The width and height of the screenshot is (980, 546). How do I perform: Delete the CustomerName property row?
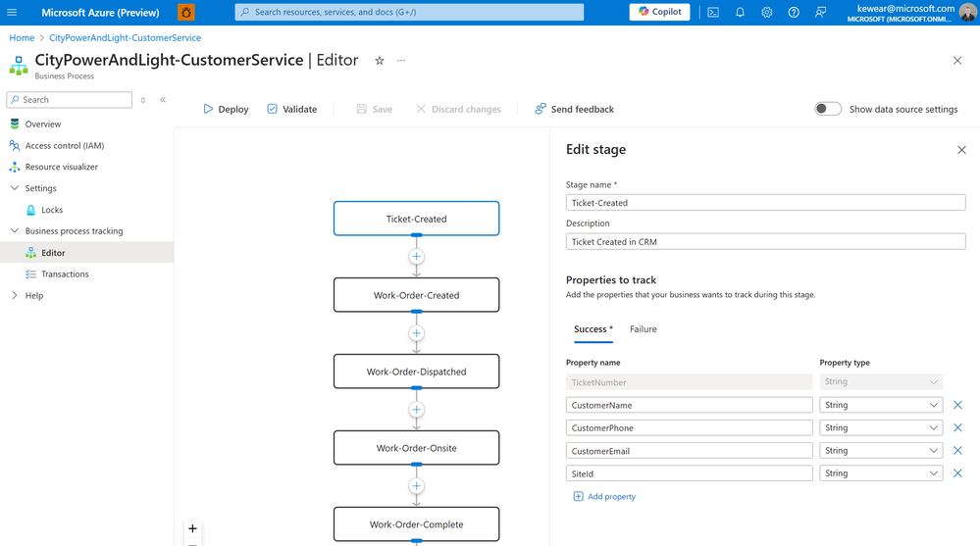pos(957,405)
